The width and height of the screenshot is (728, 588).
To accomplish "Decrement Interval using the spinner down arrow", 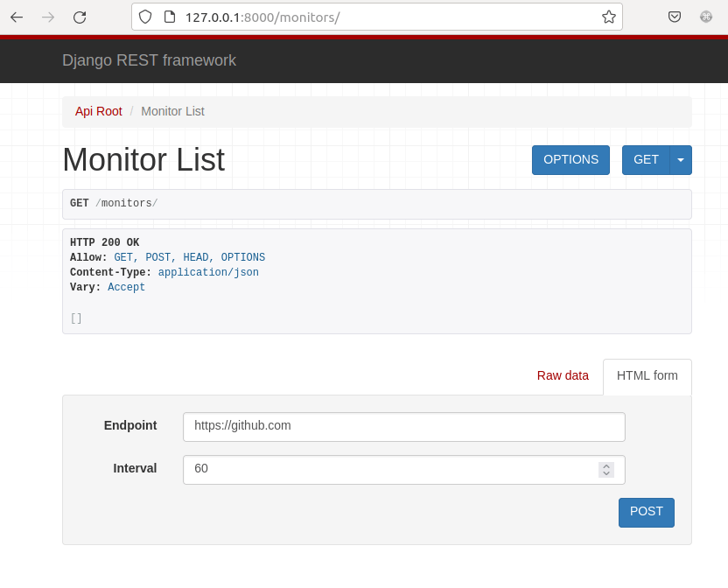I will tap(606, 474).
